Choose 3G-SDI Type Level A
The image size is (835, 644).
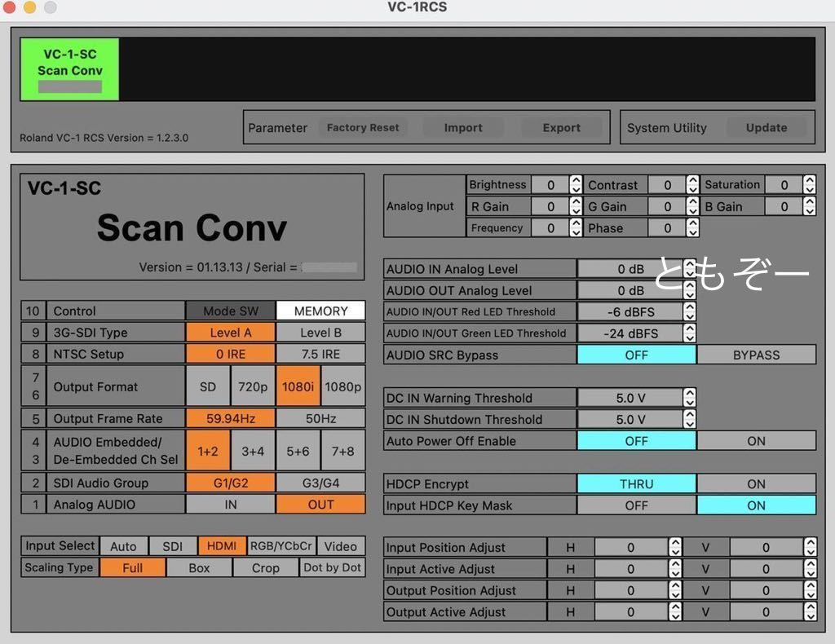[231, 333]
